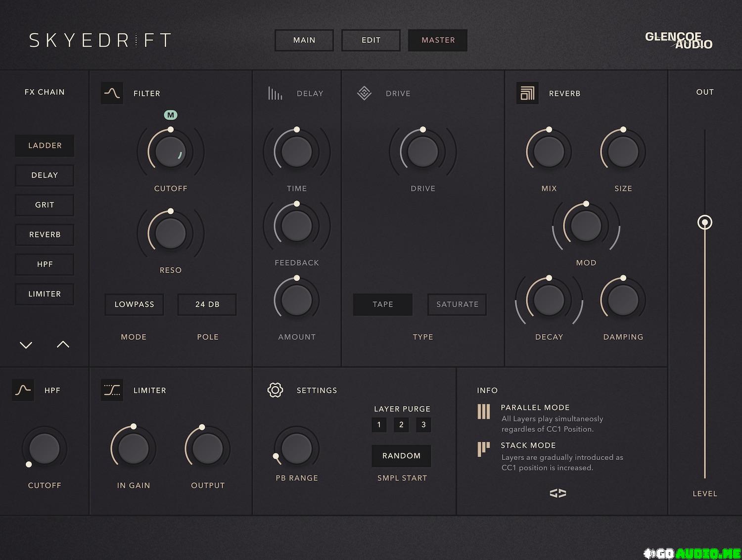Move FX chain item down with chevron
This screenshot has height=560, width=742.
click(x=26, y=345)
